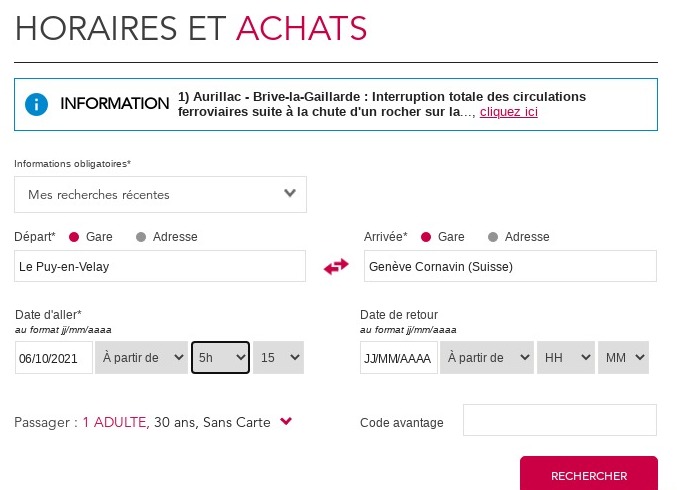The image size is (677, 490).
Task: Click the RECHERCHER button
Action: tap(588, 474)
